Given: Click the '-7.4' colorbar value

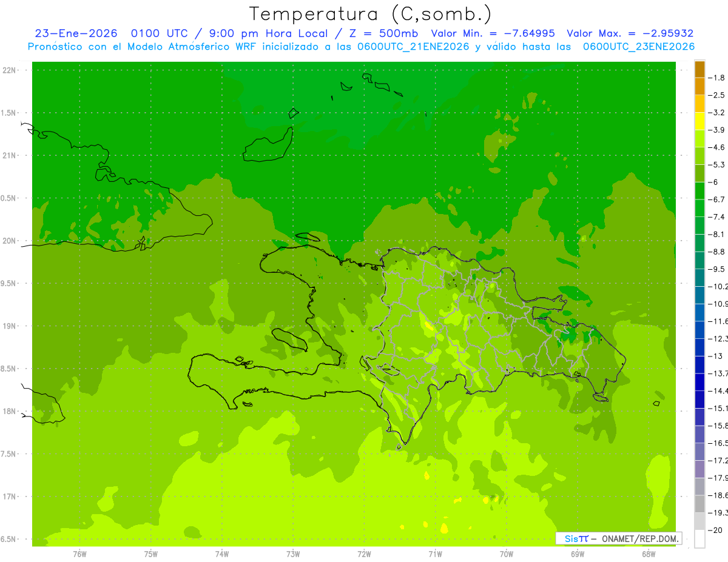Looking at the screenshot, I should pyautogui.click(x=716, y=217).
